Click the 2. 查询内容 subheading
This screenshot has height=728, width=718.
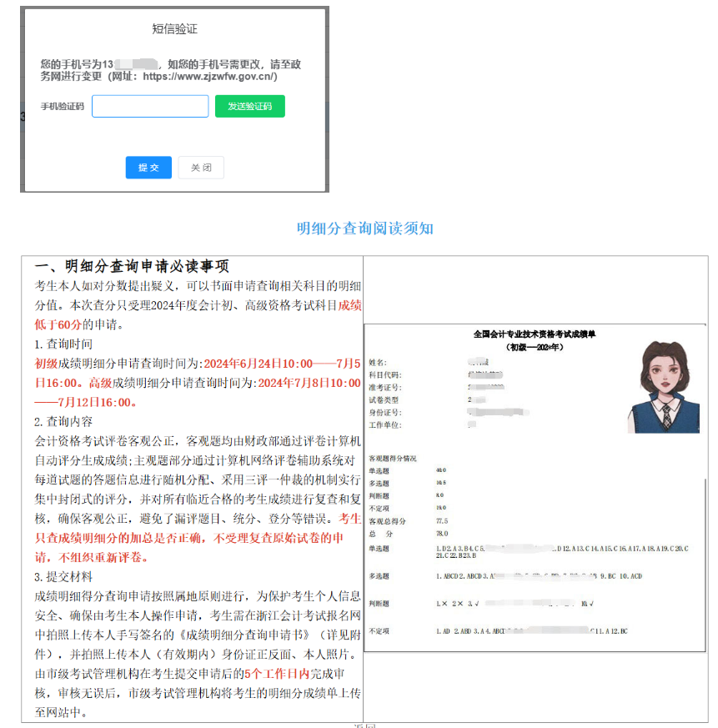(x=63, y=422)
